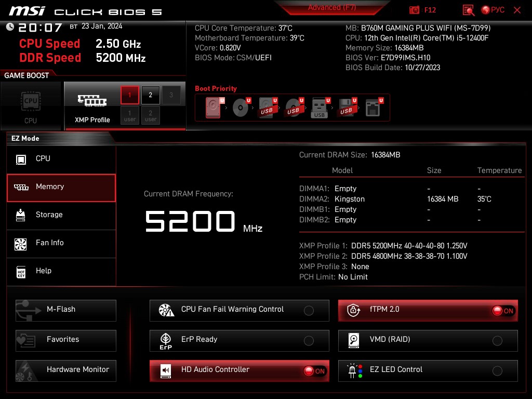The height and width of the screenshot is (399, 532).
Task: Open the CPU section in EZ Mode
Action: point(61,159)
